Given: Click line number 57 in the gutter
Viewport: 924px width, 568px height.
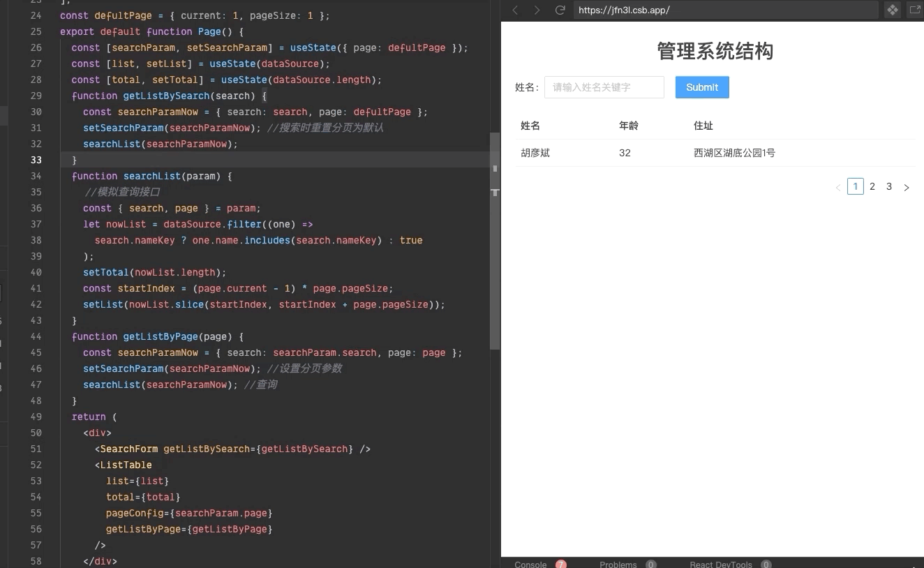Looking at the screenshot, I should click(36, 545).
